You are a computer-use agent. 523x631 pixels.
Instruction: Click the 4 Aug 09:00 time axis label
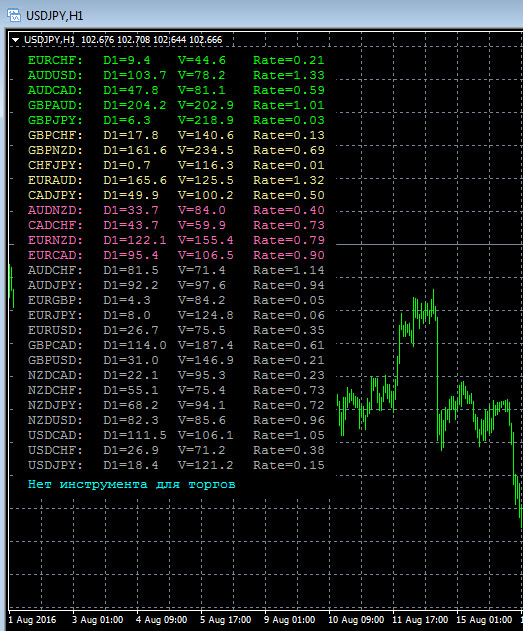point(162,620)
